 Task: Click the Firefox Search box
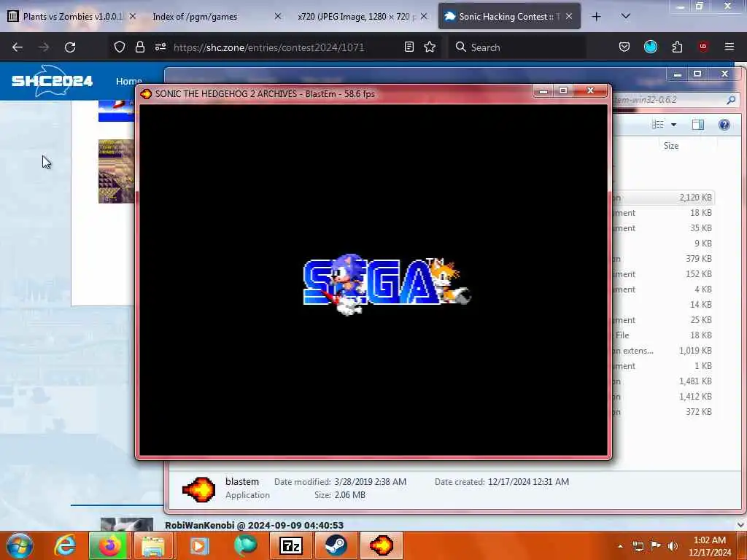(517, 47)
